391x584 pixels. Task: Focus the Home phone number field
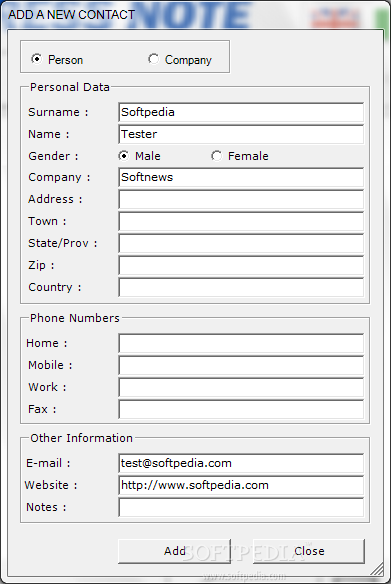[241, 343]
